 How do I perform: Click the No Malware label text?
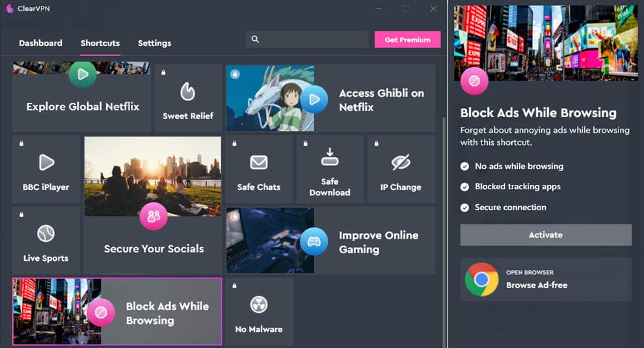pyautogui.click(x=259, y=330)
